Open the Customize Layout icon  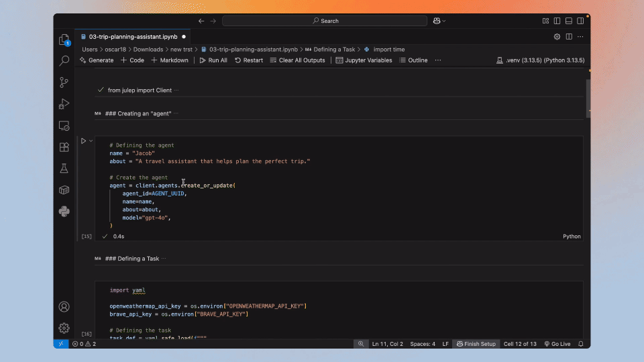[x=545, y=21]
